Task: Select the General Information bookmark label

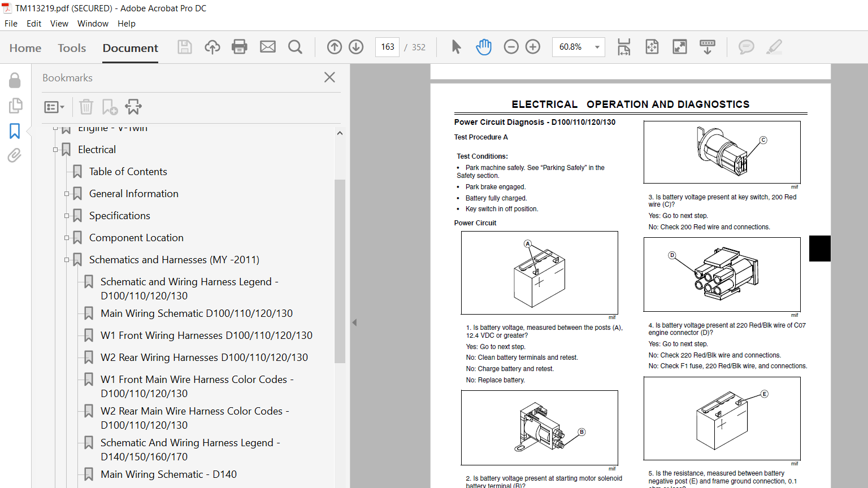Action: tap(134, 194)
